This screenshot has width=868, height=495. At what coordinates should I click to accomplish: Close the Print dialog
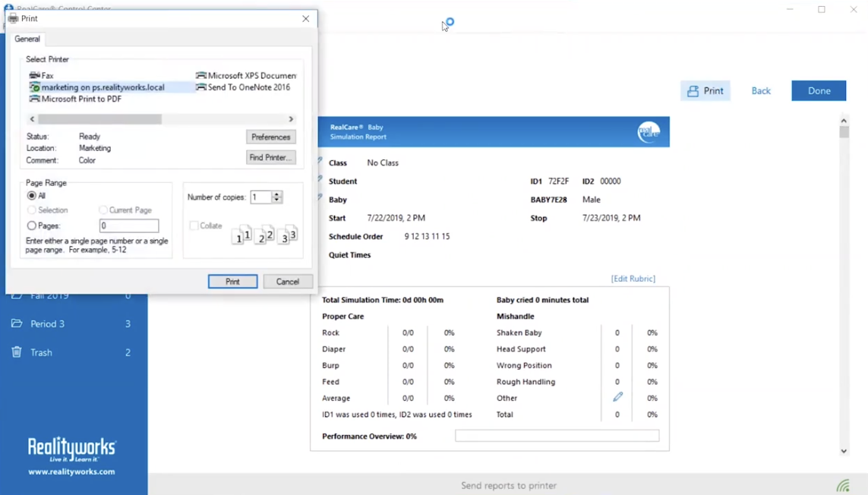pos(305,18)
